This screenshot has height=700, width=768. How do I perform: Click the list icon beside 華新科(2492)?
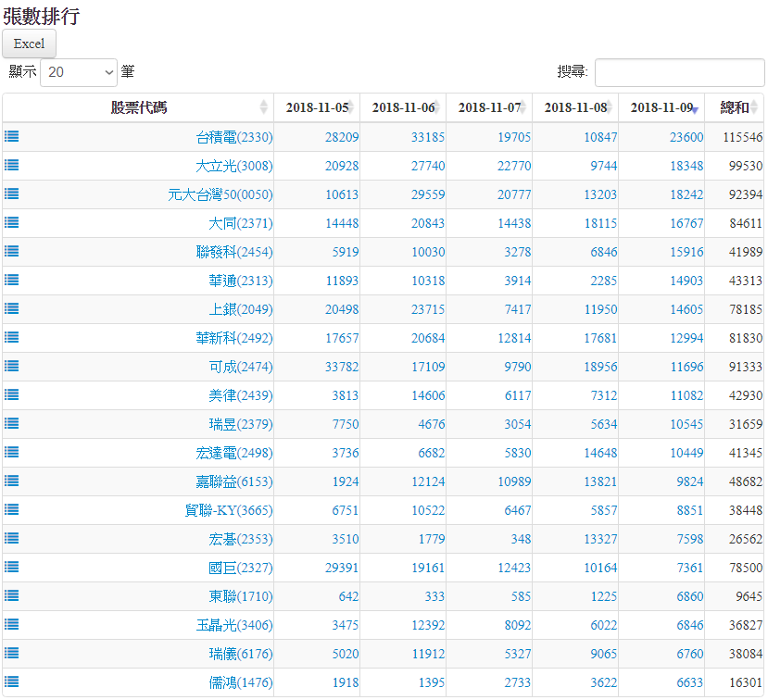[x=11, y=337]
